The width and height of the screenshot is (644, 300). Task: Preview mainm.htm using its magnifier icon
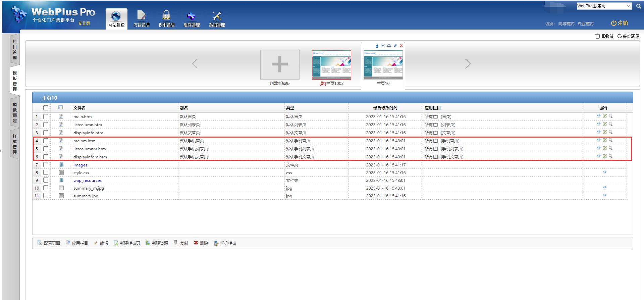coord(610,140)
